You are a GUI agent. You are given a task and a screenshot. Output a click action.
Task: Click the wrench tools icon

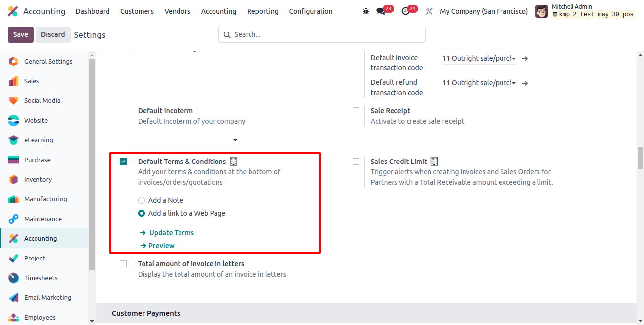pyautogui.click(x=429, y=11)
